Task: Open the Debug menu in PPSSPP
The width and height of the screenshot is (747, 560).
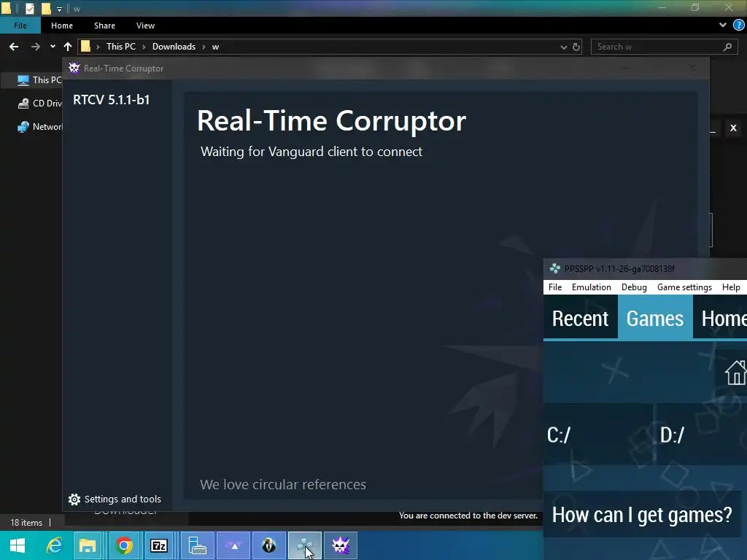Action: 634,287
